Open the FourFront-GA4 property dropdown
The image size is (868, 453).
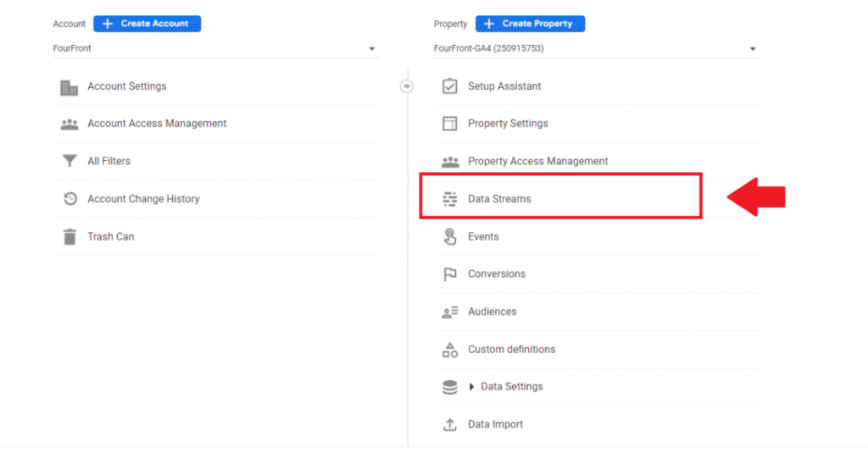pos(597,48)
